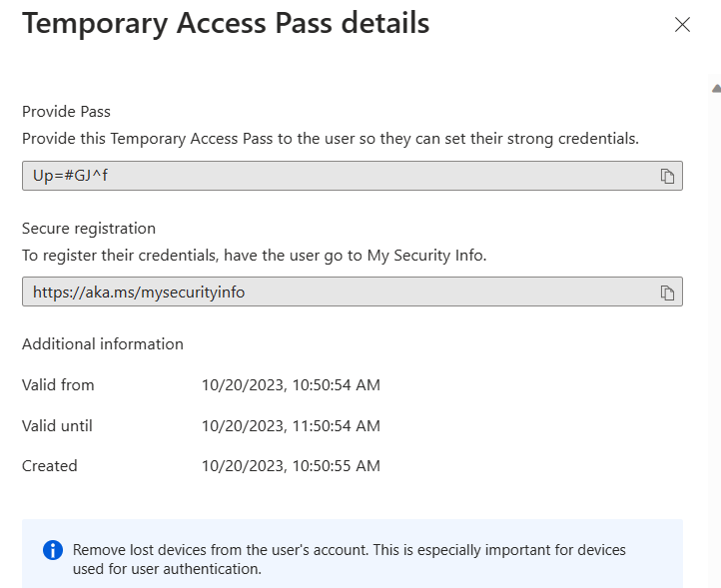Click the Valid from label

58,384
